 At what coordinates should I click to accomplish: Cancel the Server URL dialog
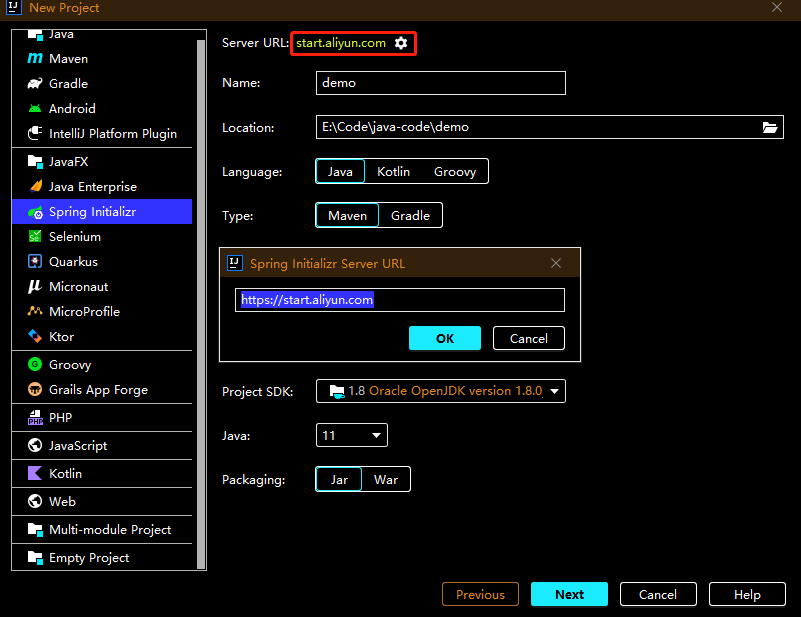529,338
